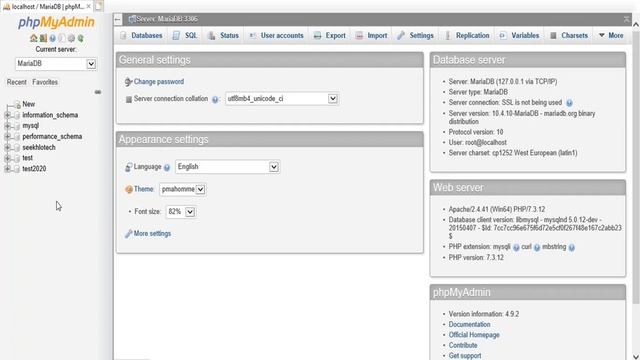
Task: Click help icon after curl extension
Action: pos(537,247)
